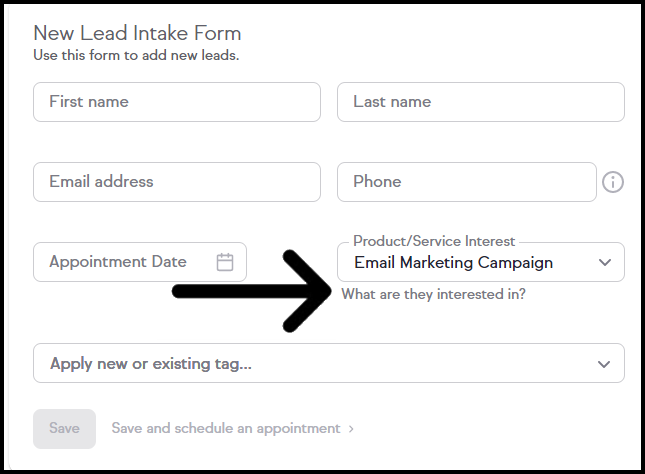Expand the tag selector chevron
Image resolution: width=645 pixels, height=474 pixels.
604,364
